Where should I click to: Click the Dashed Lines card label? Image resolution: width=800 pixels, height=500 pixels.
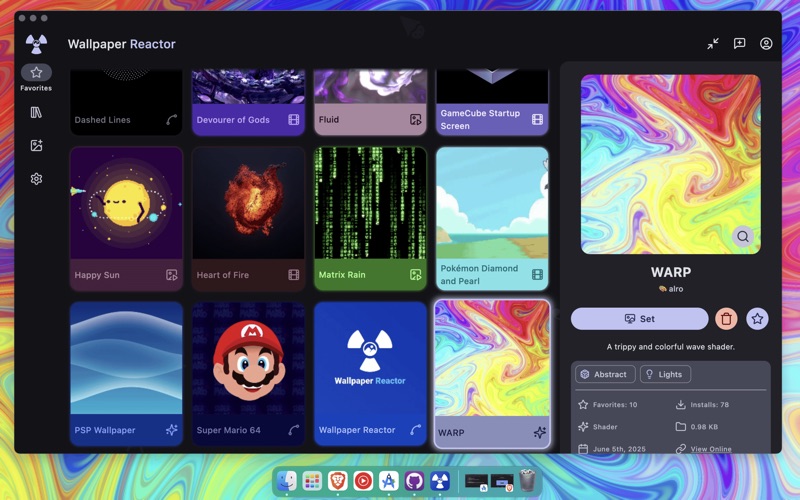tap(102, 120)
